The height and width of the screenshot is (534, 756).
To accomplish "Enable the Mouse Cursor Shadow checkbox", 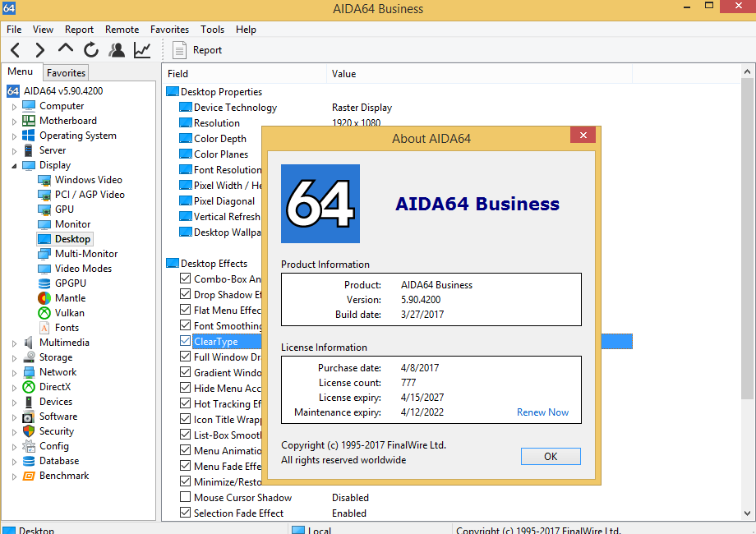I will [185, 497].
